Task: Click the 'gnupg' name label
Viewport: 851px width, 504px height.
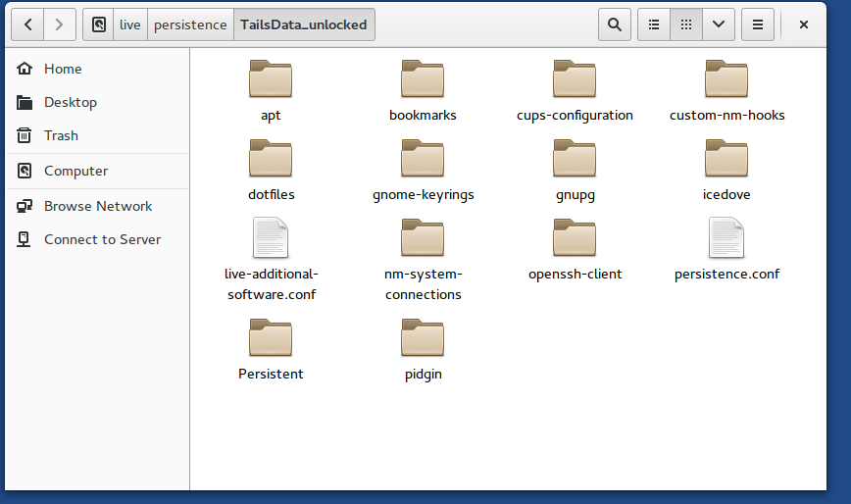Action: (576, 195)
